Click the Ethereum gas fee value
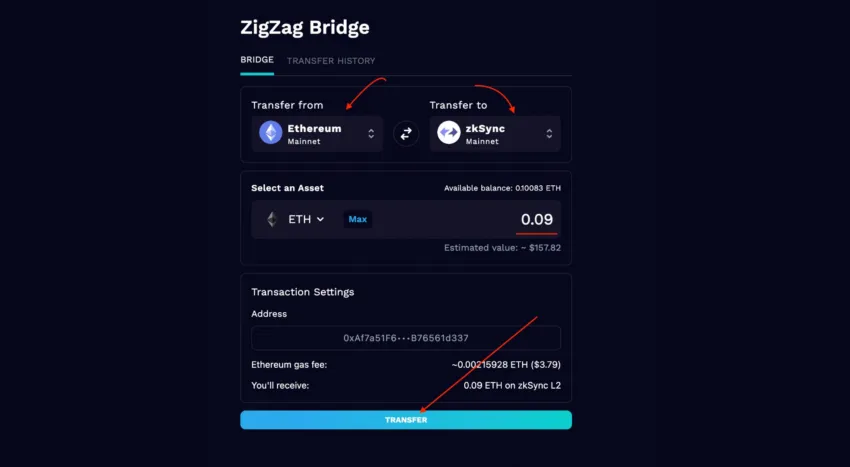The width and height of the screenshot is (850, 467). [506, 365]
